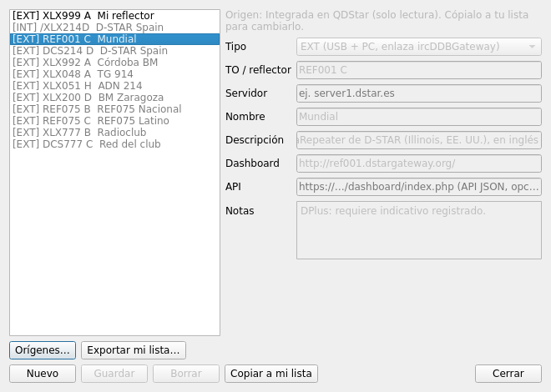
Task: Select XLX777 B Radioclub row
Action: (x=114, y=133)
